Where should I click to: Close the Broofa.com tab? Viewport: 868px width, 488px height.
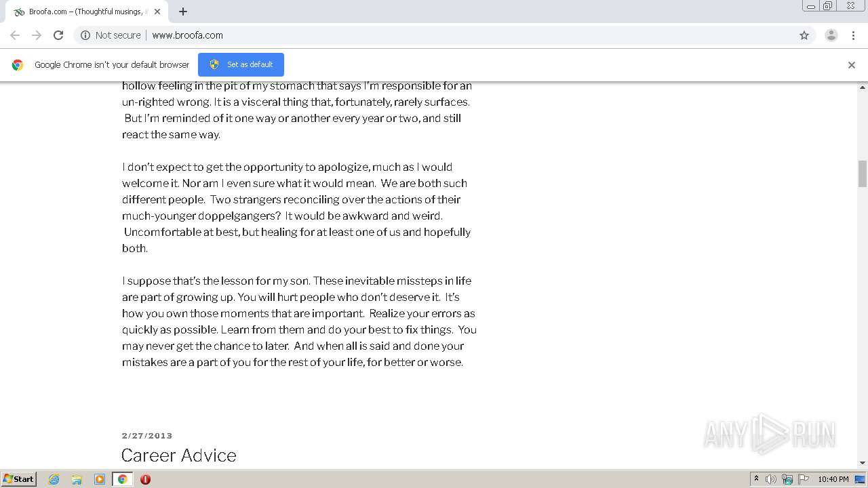(157, 12)
